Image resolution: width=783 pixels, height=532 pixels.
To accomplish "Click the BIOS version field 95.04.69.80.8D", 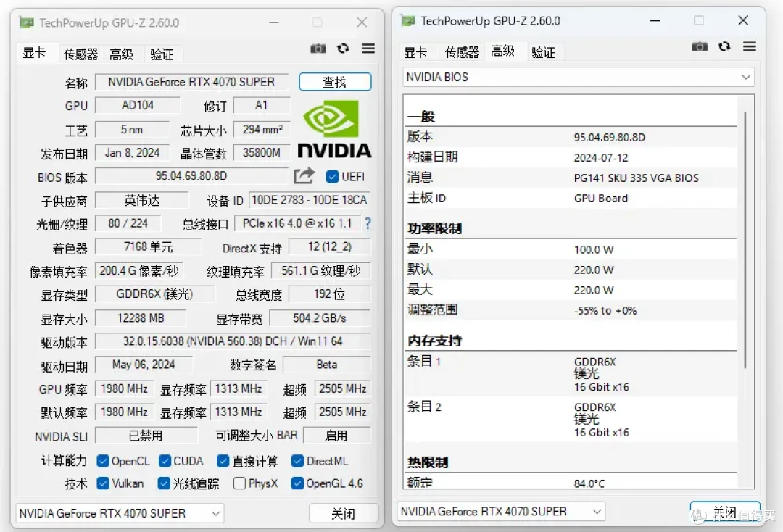I will pyautogui.click(x=191, y=175).
